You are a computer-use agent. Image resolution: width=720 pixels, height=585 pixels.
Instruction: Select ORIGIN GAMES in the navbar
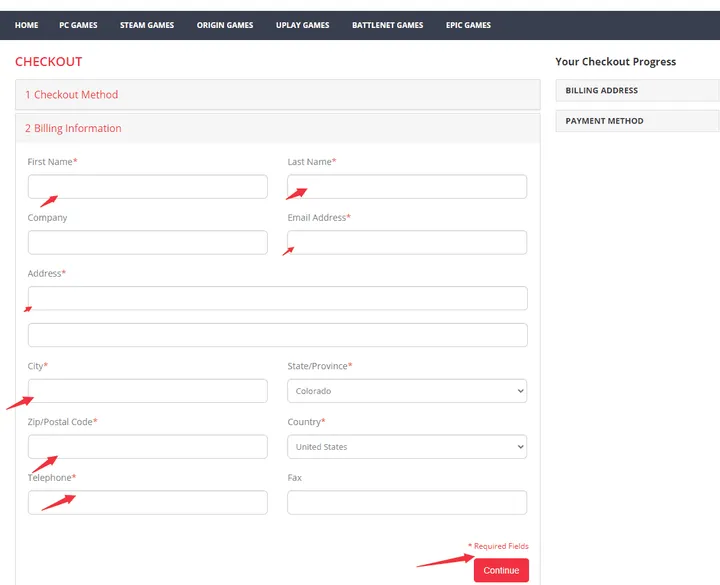225,25
